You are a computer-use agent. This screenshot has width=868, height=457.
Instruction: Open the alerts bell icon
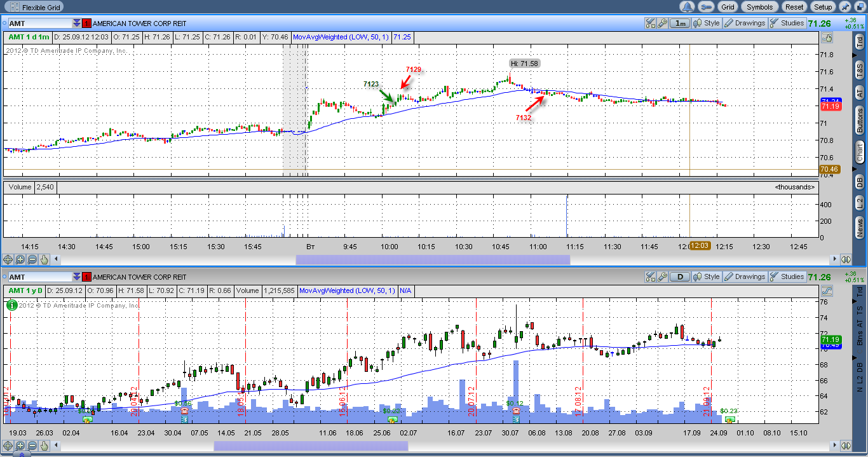tap(688, 7)
